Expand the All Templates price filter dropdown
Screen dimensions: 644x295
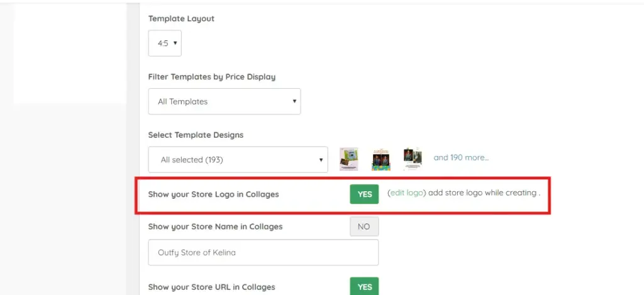coord(224,101)
